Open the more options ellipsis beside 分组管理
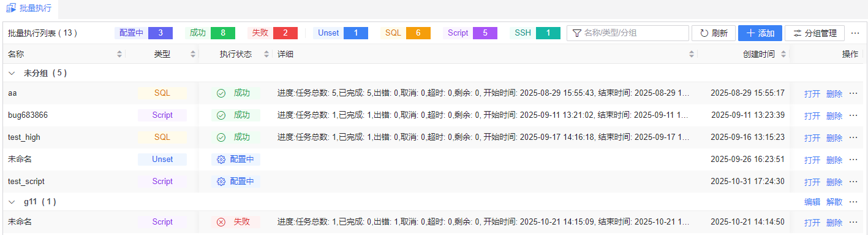 pyautogui.click(x=855, y=33)
